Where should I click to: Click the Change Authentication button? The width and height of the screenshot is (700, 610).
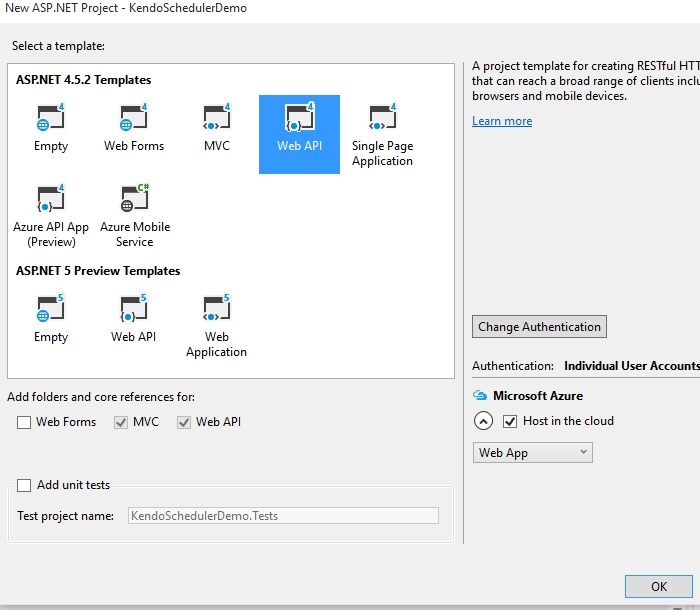(x=539, y=326)
